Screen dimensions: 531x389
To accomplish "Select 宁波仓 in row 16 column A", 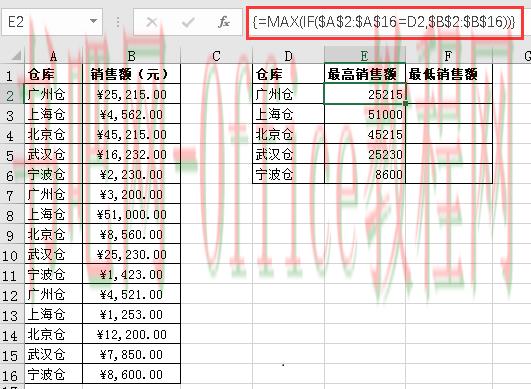I will (54, 374).
